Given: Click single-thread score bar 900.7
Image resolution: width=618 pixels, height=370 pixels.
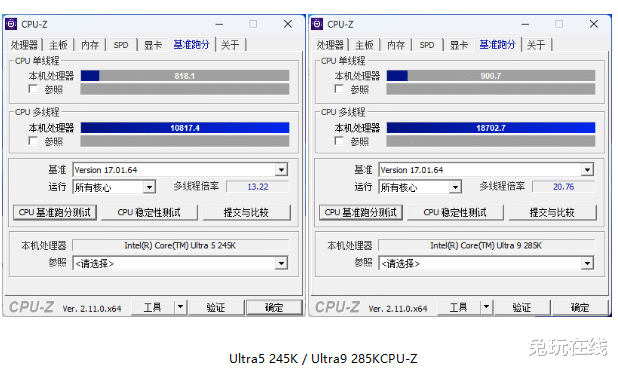Looking at the screenshot, I should (491, 76).
